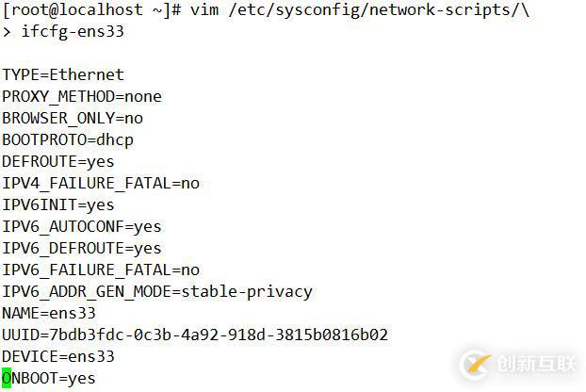Click the IPV6_DEFROUTE=yes line

[82, 248]
